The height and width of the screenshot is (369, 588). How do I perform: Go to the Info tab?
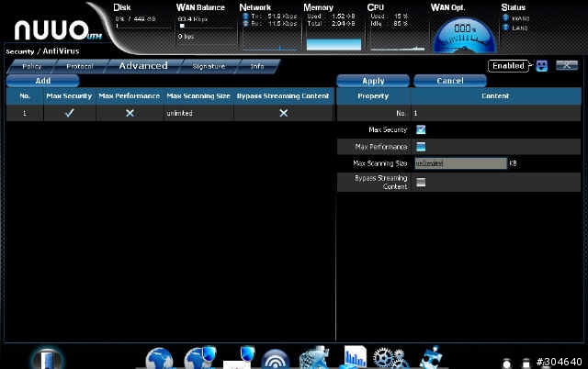(x=257, y=66)
